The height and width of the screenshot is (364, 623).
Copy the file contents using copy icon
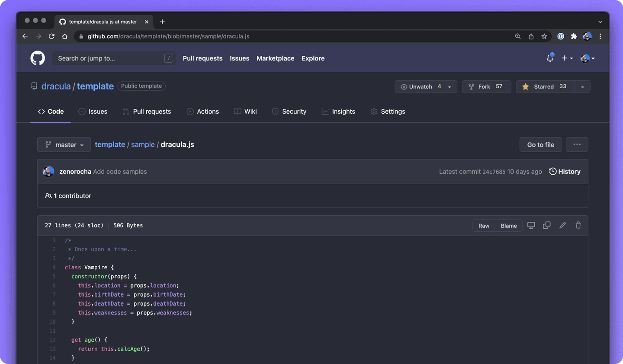(x=546, y=225)
